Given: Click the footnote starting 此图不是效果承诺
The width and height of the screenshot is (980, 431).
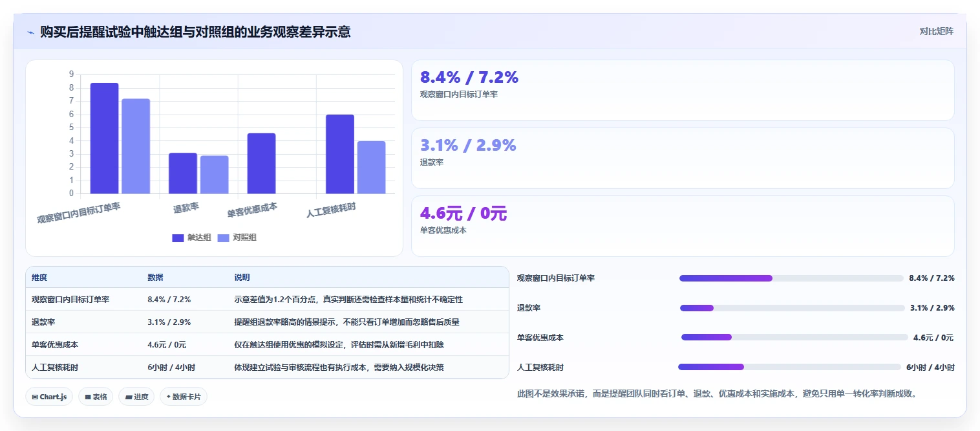Looking at the screenshot, I should [x=717, y=393].
